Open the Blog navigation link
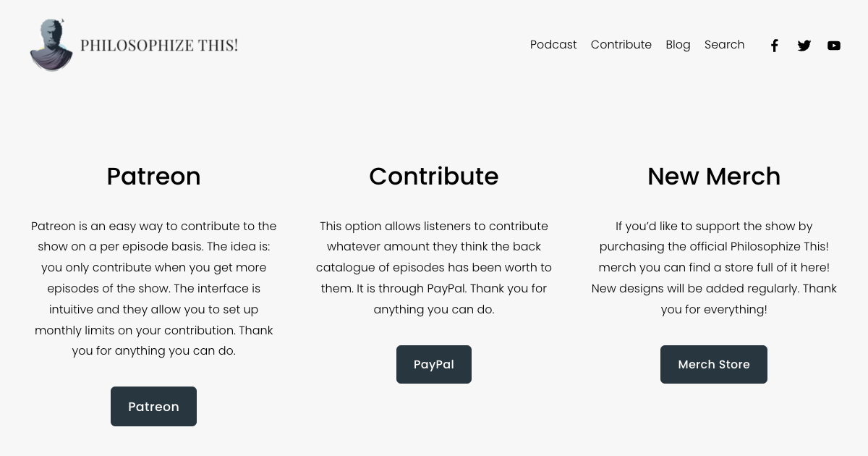Screen dimensions: 868x456 click(x=678, y=45)
